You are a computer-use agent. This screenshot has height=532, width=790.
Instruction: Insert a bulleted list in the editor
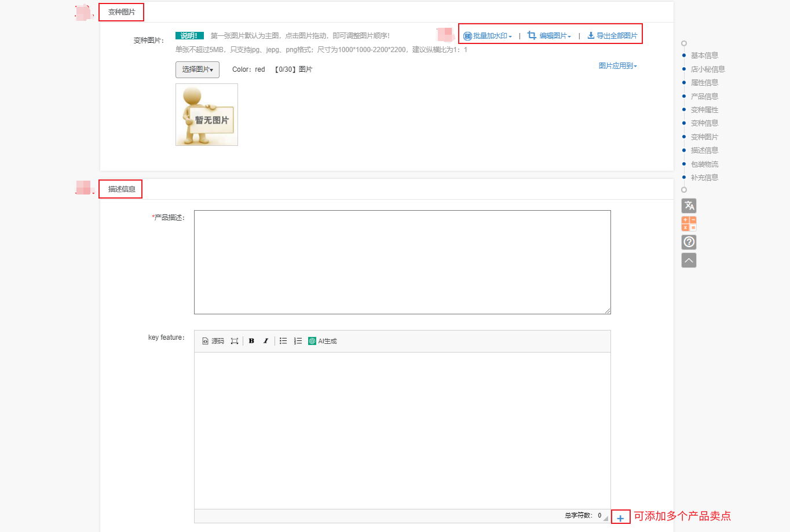[283, 341]
